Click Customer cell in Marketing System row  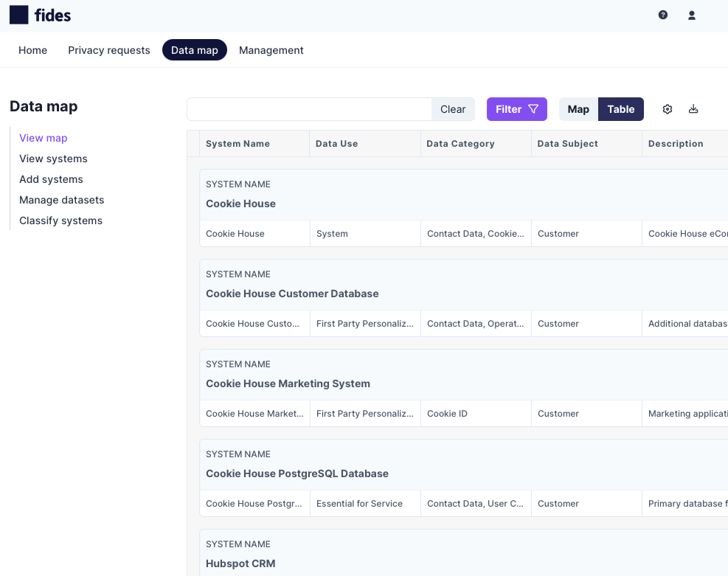pyautogui.click(x=587, y=414)
